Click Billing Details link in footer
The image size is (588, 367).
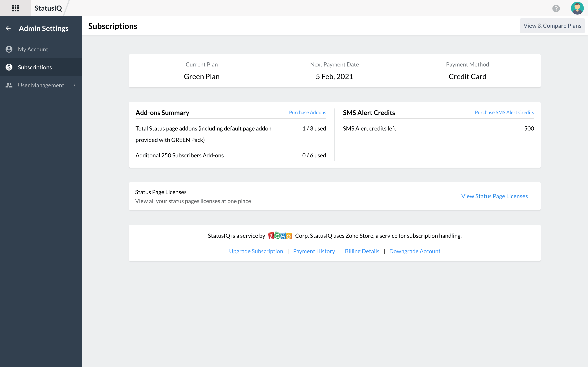click(x=362, y=251)
